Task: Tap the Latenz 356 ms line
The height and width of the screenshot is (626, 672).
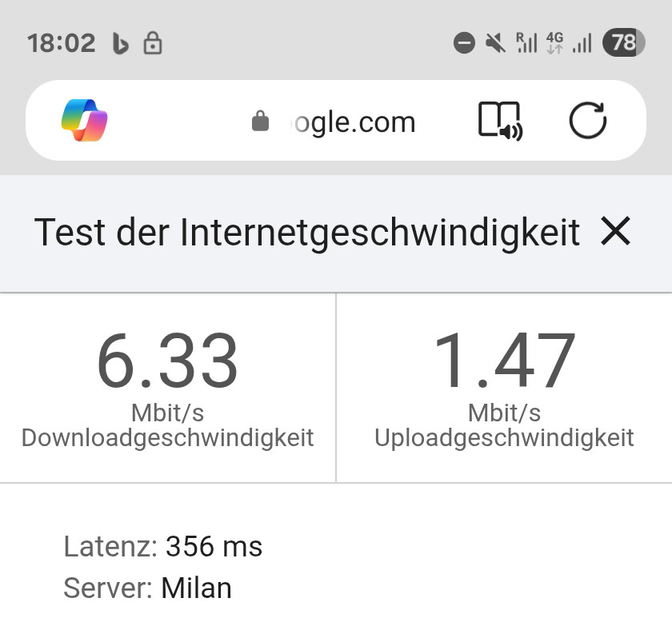Action: [x=163, y=547]
